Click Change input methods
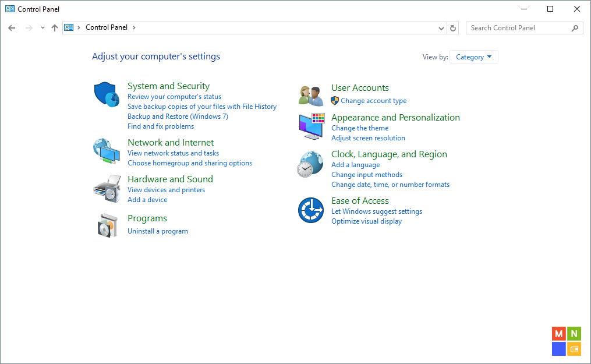 (x=367, y=175)
